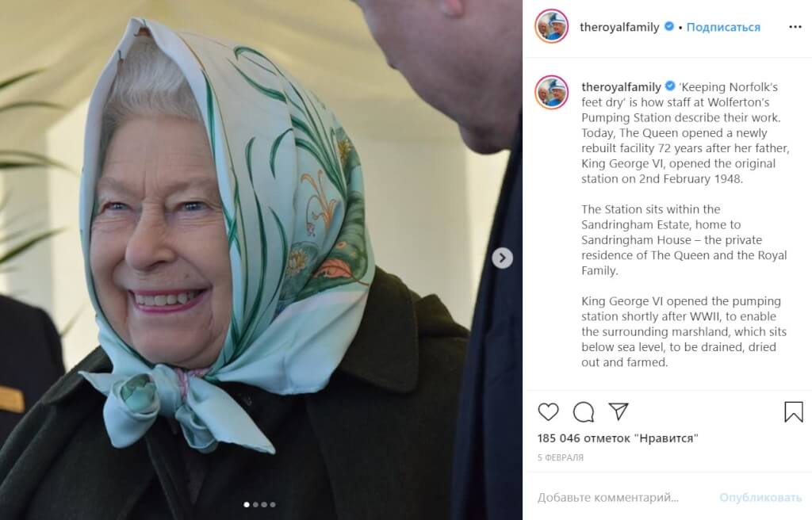Select first carousel dot indicator
This screenshot has height=520, width=812.
[247, 504]
